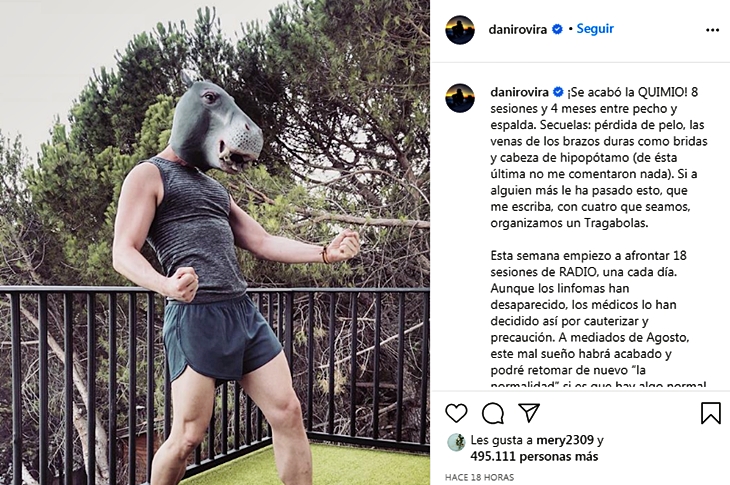Open comments using the speech bubble icon
The width and height of the screenshot is (730, 485).
493,413
